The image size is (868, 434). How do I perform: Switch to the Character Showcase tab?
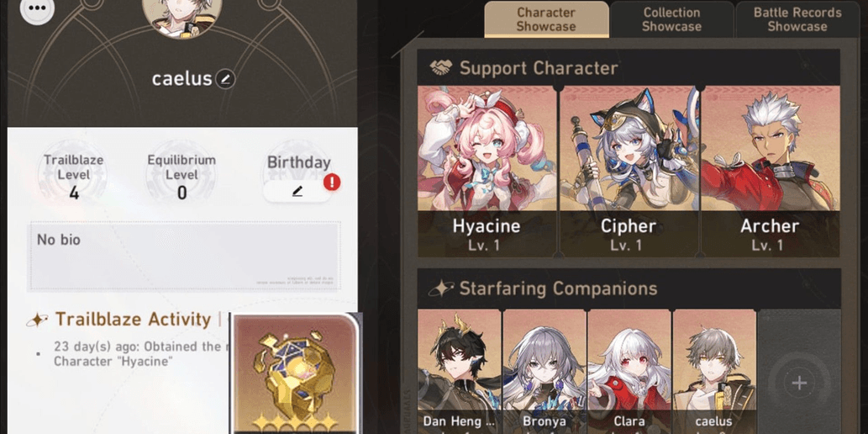pos(546,19)
